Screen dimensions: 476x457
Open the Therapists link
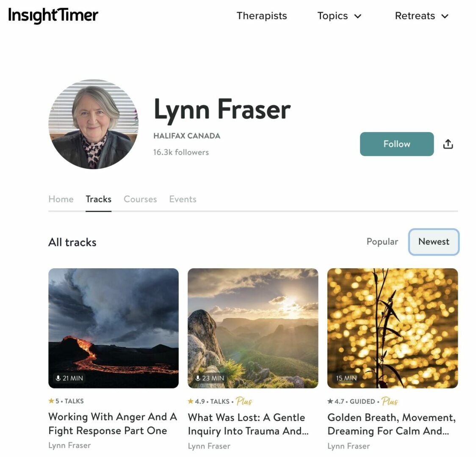click(x=262, y=16)
